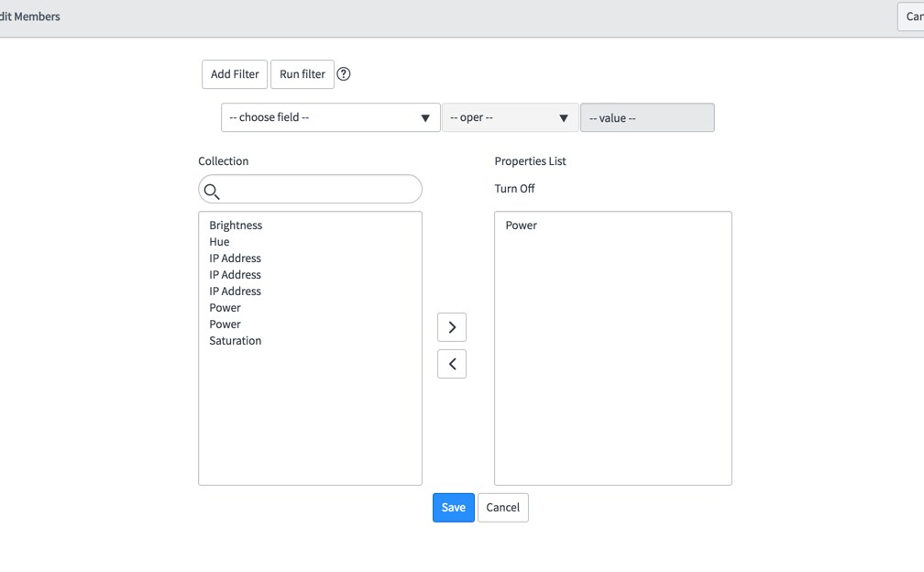Select Brightness in the Collection list
Viewport: 924px width, 572px height.
pyautogui.click(x=236, y=225)
